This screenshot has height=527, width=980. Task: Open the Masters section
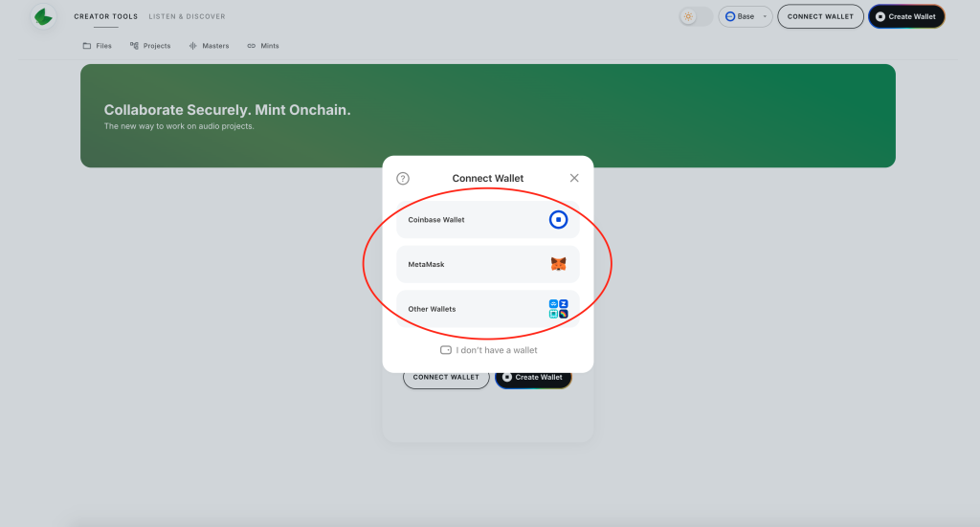tap(209, 46)
